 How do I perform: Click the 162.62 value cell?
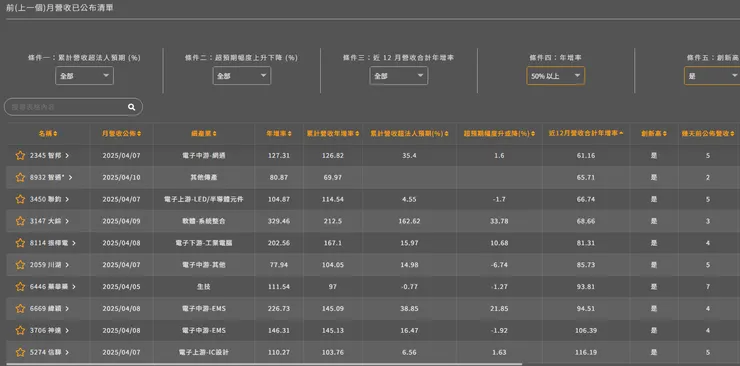coord(409,221)
